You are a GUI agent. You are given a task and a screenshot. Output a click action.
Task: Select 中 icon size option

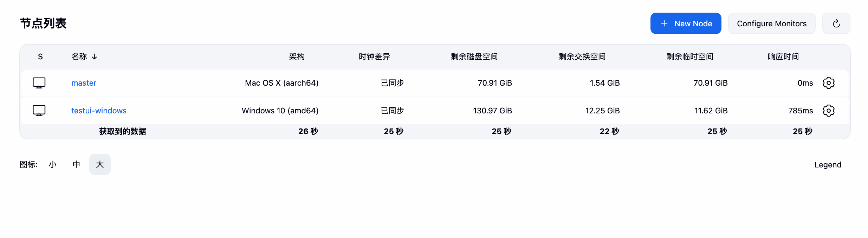76,164
